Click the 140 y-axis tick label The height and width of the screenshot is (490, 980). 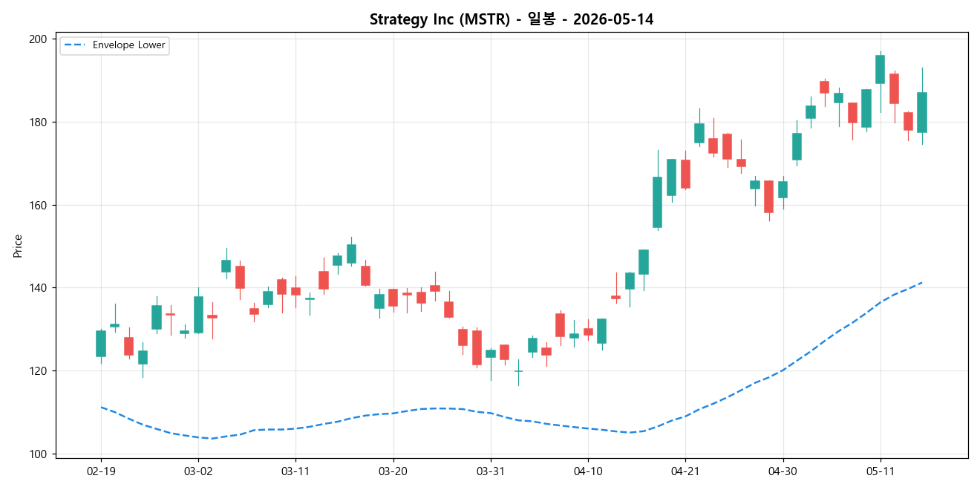coord(38,288)
